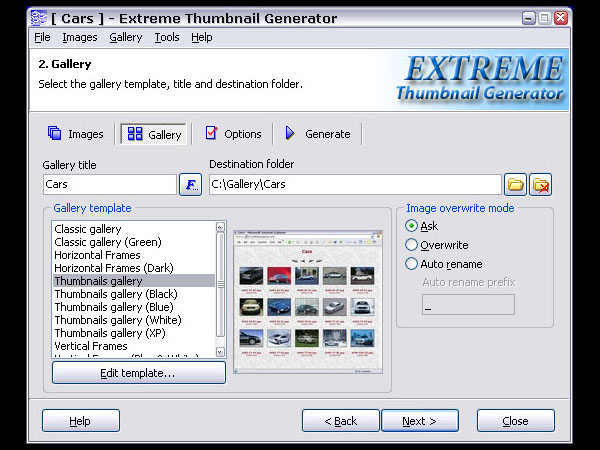This screenshot has height=450, width=600.
Task: Click the Gallery title input field
Action: coord(110,184)
